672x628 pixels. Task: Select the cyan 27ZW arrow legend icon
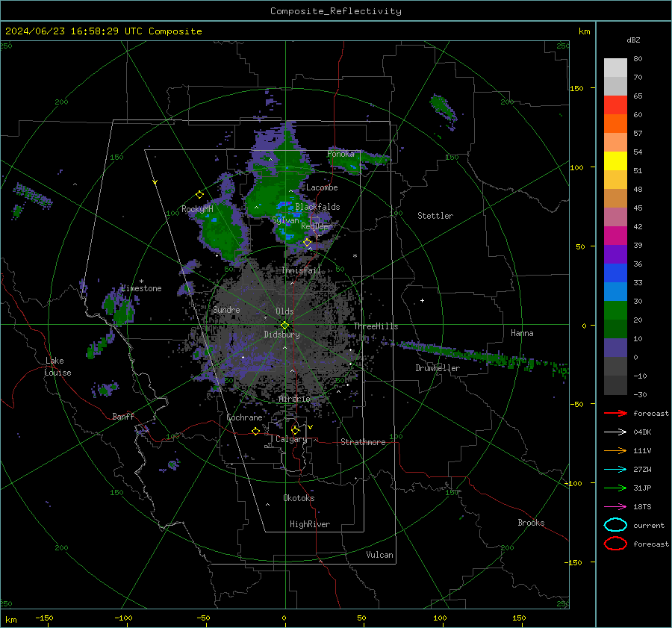click(x=615, y=470)
